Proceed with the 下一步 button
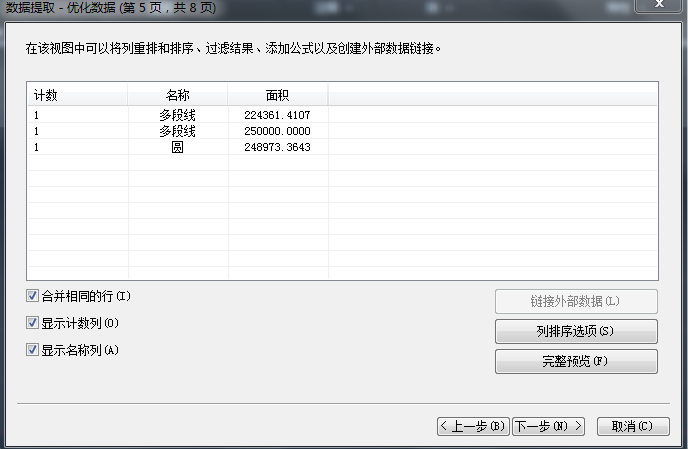 pos(548,426)
